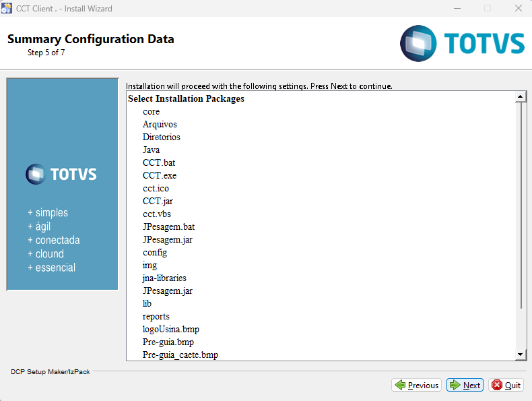
Task: Click the '+ clound' text in side panel
Action: tap(46, 254)
